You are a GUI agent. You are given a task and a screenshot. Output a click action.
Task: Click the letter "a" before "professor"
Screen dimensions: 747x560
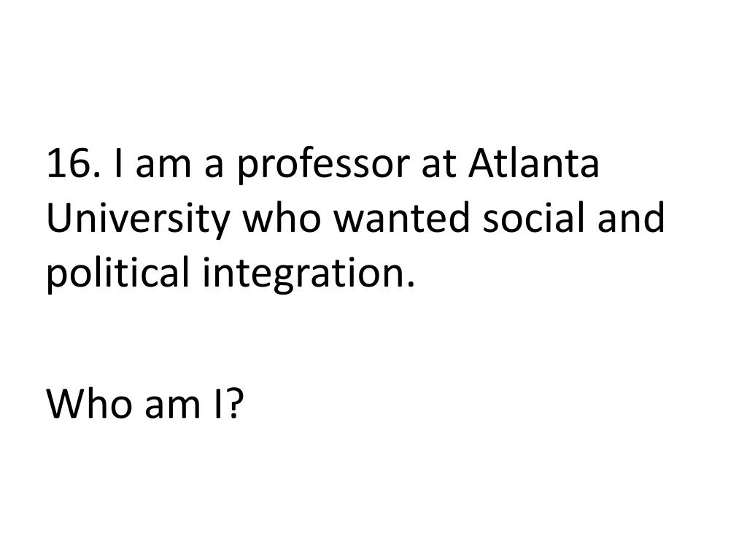pos(212,165)
